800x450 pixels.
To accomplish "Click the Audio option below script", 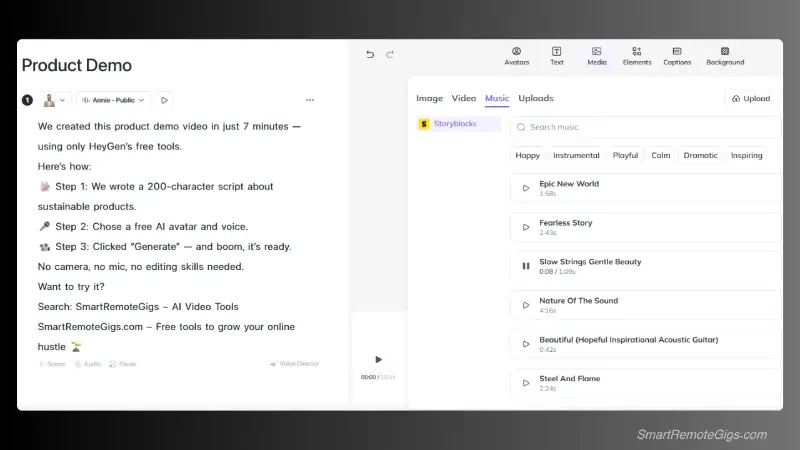I will click(88, 364).
